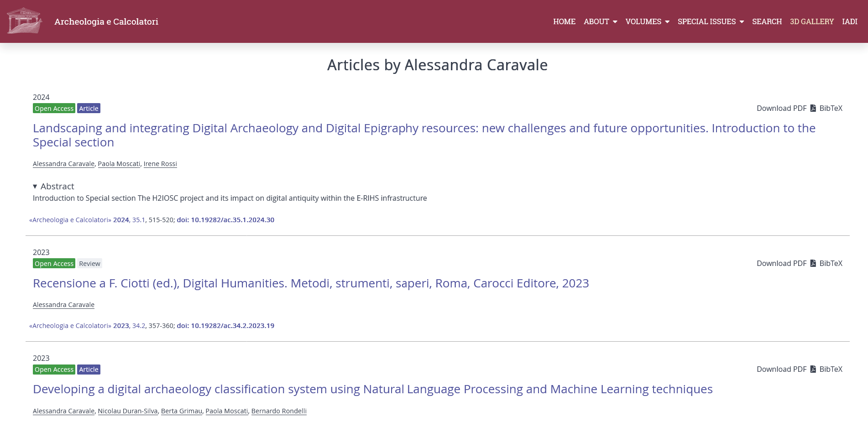Screen dimensions: 868x427
Task: Click the Archeologia e Calcolatori temple logo
Action: [x=25, y=21]
